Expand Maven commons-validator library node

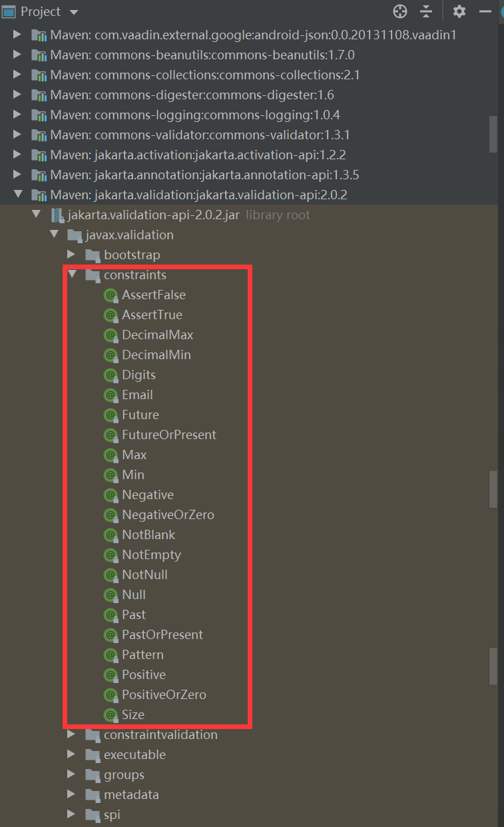click(x=18, y=135)
